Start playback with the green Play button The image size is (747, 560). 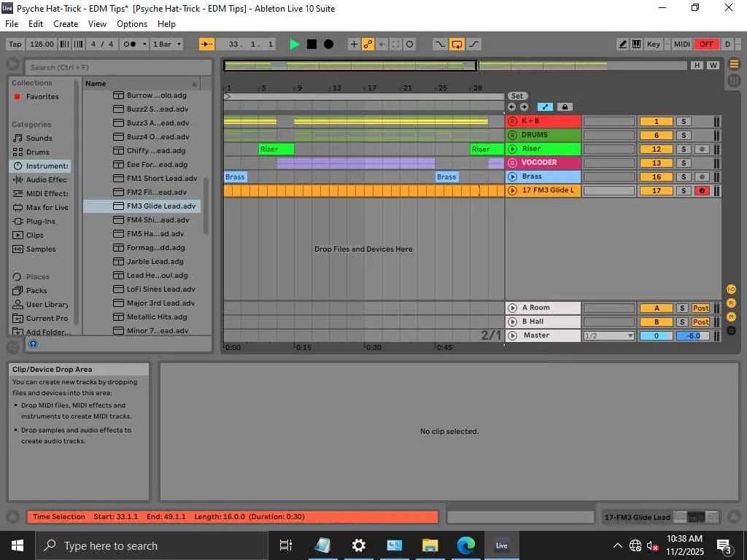pyautogui.click(x=295, y=44)
